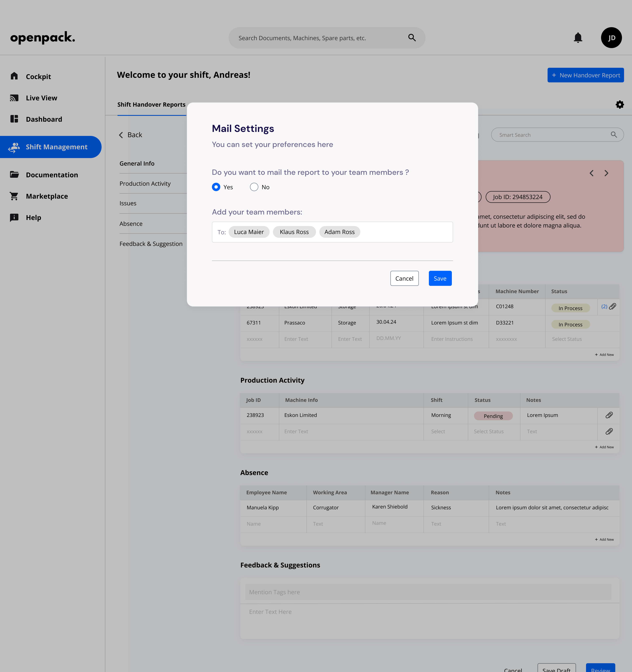Click the In Process badge in the D33221 row
The width and height of the screenshot is (632, 672).
coord(570,325)
